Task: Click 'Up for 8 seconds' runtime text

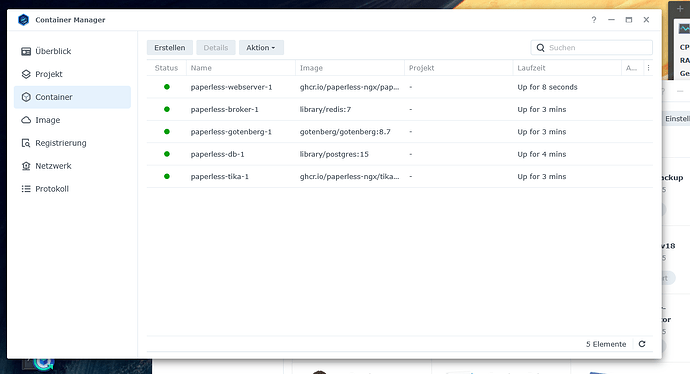Action: 547,87
